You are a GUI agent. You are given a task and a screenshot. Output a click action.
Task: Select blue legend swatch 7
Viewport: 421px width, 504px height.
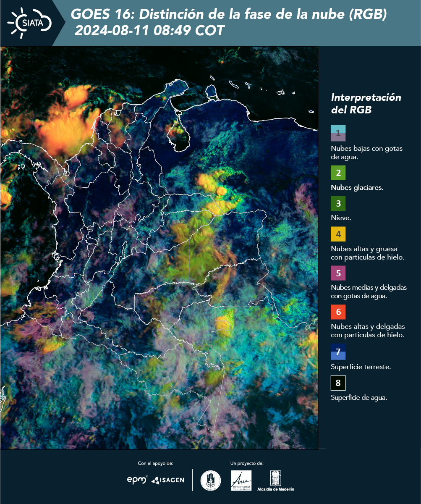[x=338, y=352]
